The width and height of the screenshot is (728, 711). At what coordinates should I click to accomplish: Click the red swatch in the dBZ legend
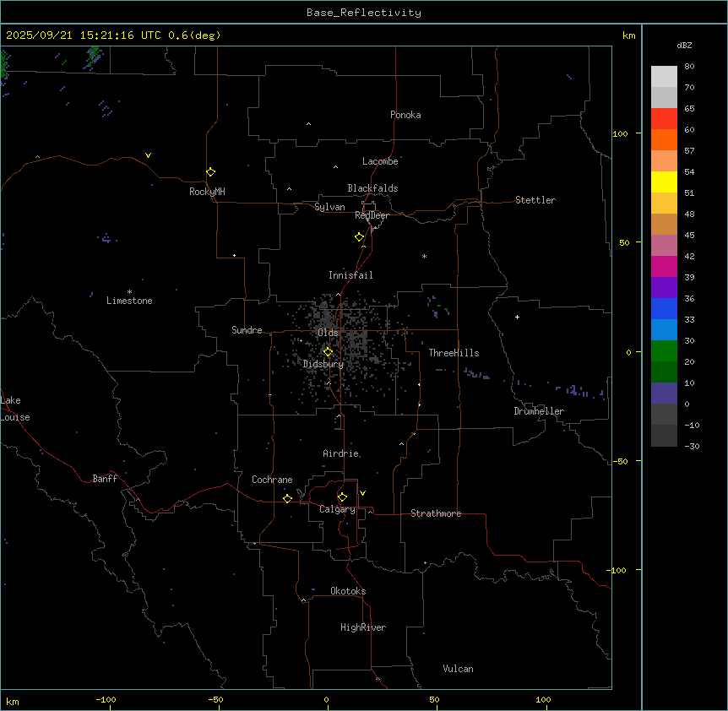tap(664, 119)
